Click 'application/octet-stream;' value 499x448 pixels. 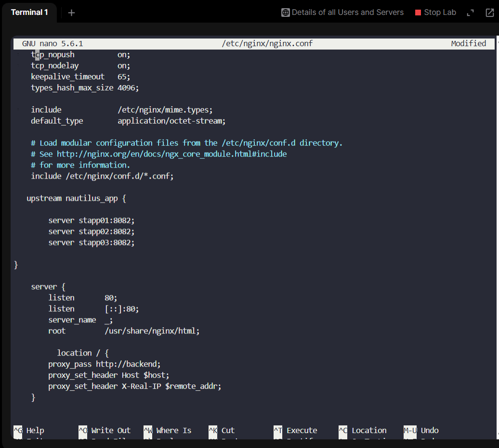click(x=171, y=121)
